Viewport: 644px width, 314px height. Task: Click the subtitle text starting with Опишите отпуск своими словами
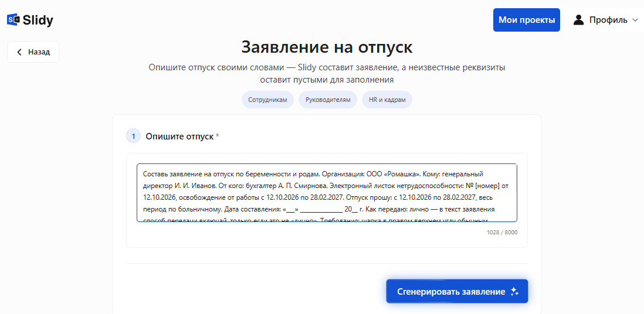point(327,73)
